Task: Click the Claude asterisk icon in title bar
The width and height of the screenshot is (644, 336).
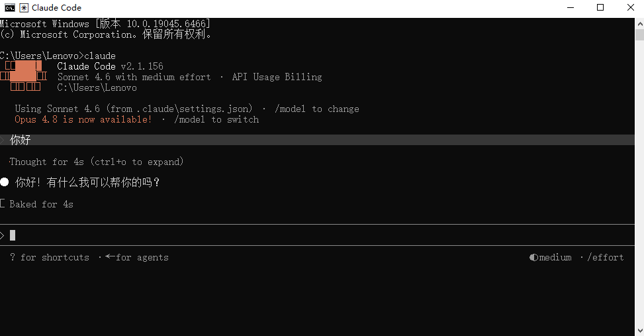Action: [24, 7]
